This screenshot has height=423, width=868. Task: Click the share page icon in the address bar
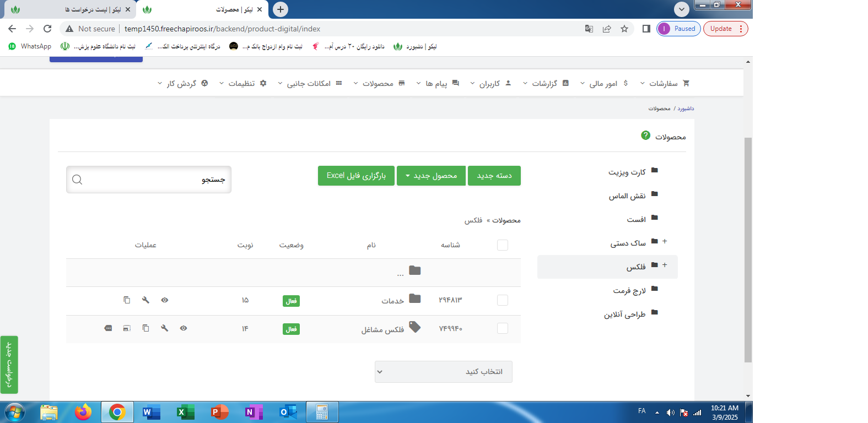pos(607,29)
